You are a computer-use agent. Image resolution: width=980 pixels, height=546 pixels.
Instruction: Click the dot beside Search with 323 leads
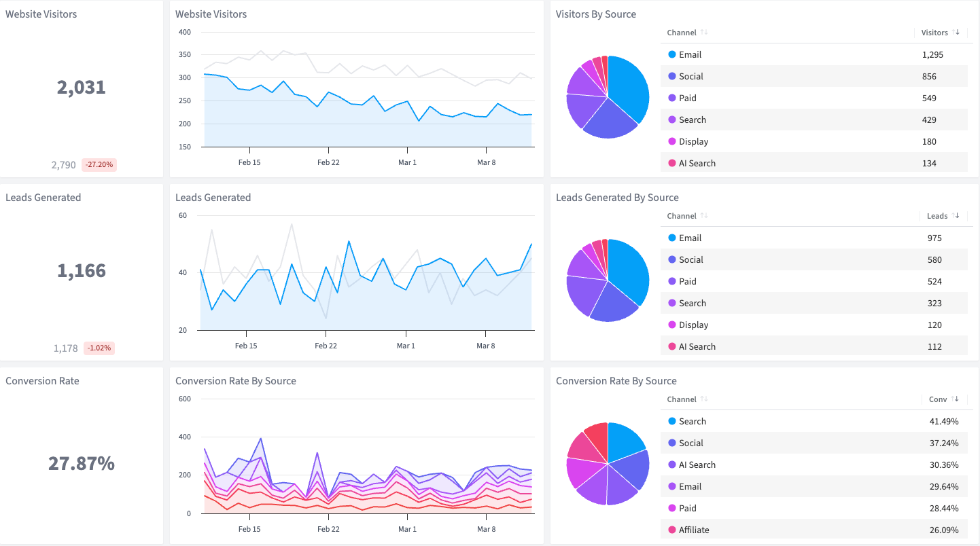(672, 303)
